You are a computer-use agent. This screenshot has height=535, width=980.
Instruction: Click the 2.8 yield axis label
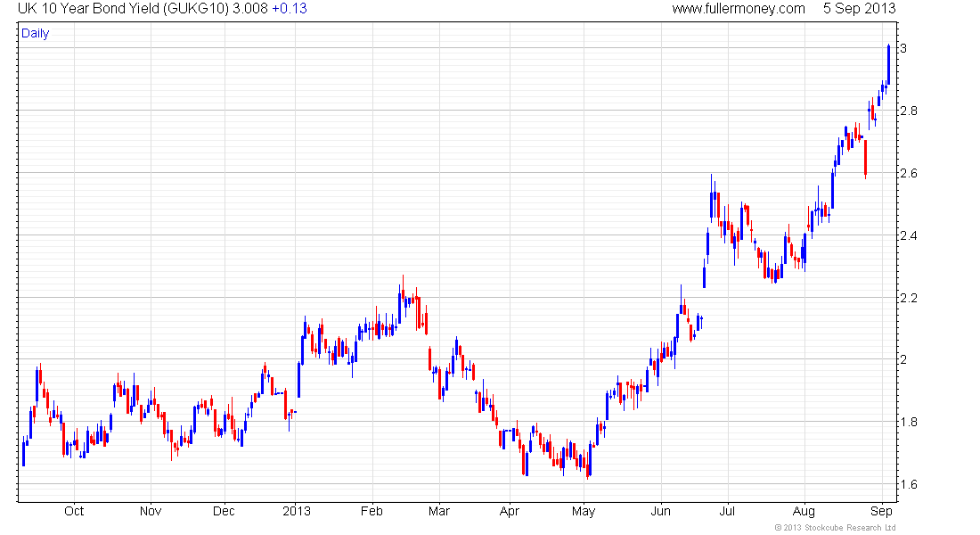[909, 111]
